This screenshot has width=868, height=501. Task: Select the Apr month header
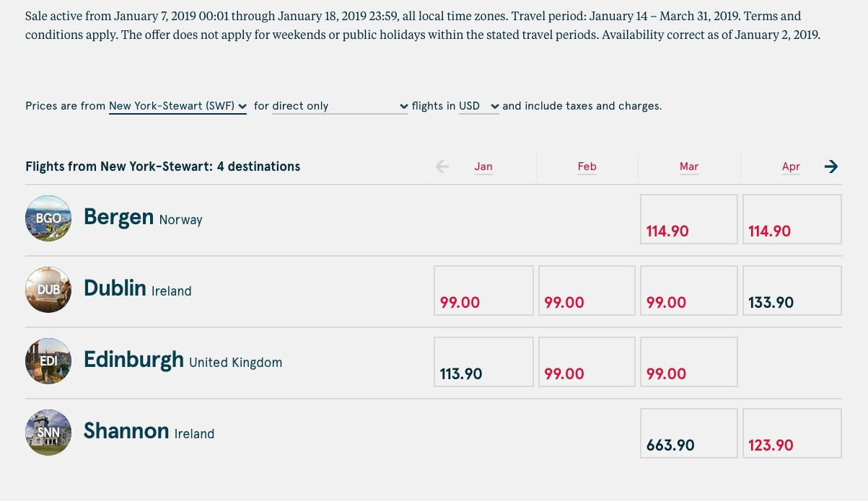coord(791,167)
